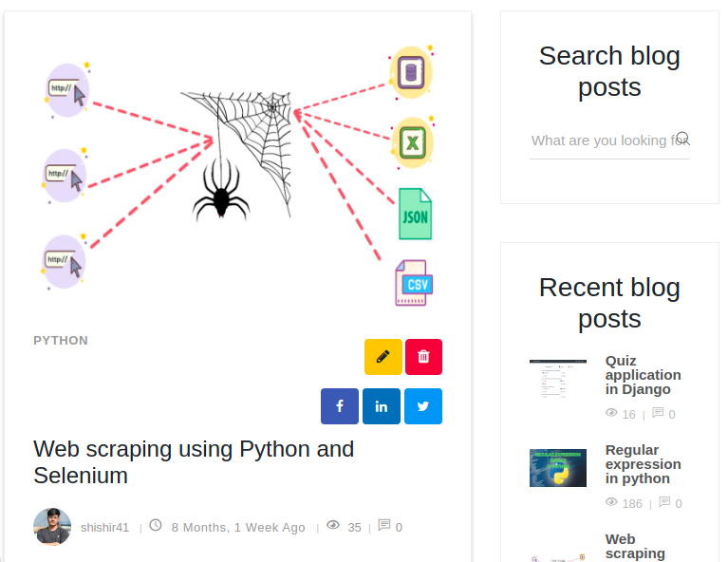728x562 pixels.
Task: Click the clock icon beside post date
Action: tap(156, 525)
